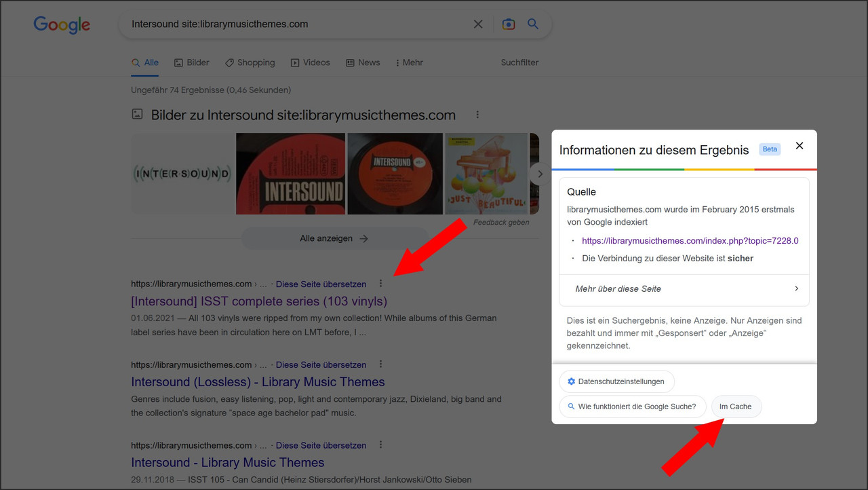Open Intersound - Library Music Themes result title
The width and height of the screenshot is (868, 490).
(227, 463)
